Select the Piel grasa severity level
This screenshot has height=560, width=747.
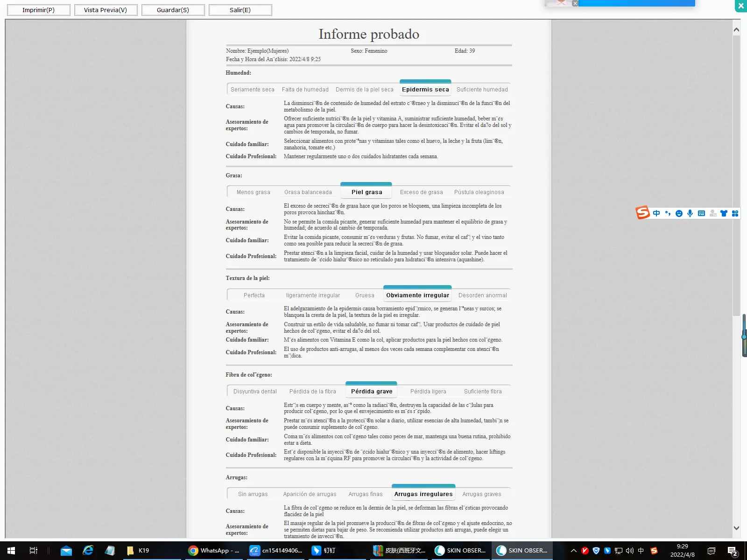pos(367,192)
